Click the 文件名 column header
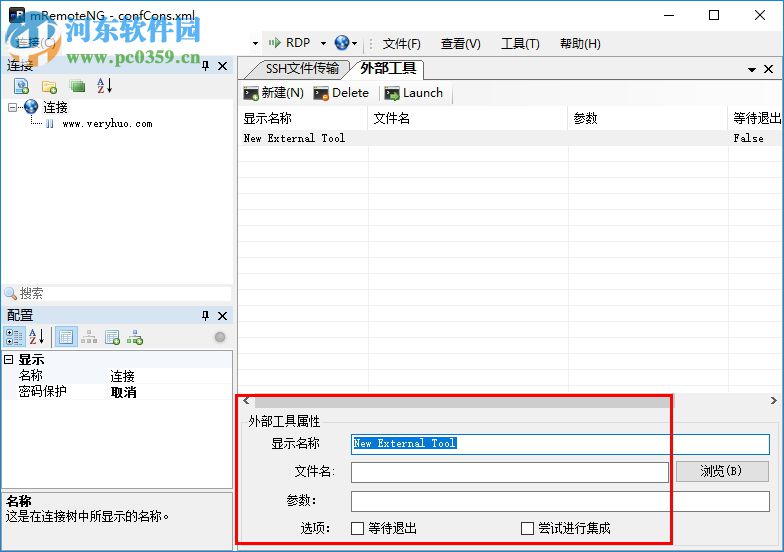 click(468, 118)
